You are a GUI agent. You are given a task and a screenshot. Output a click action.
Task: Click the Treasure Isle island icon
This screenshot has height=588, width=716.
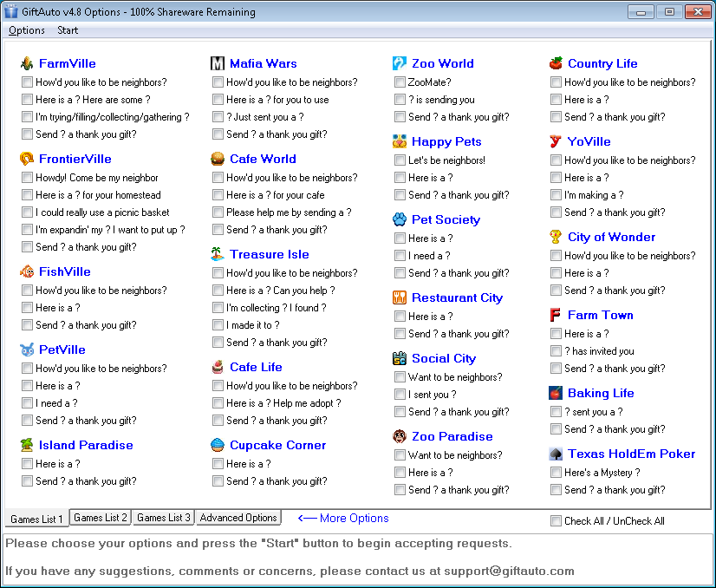[x=218, y=254]
